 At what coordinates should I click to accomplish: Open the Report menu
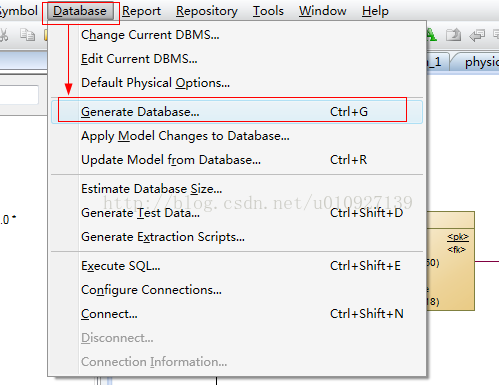[141, 11]
